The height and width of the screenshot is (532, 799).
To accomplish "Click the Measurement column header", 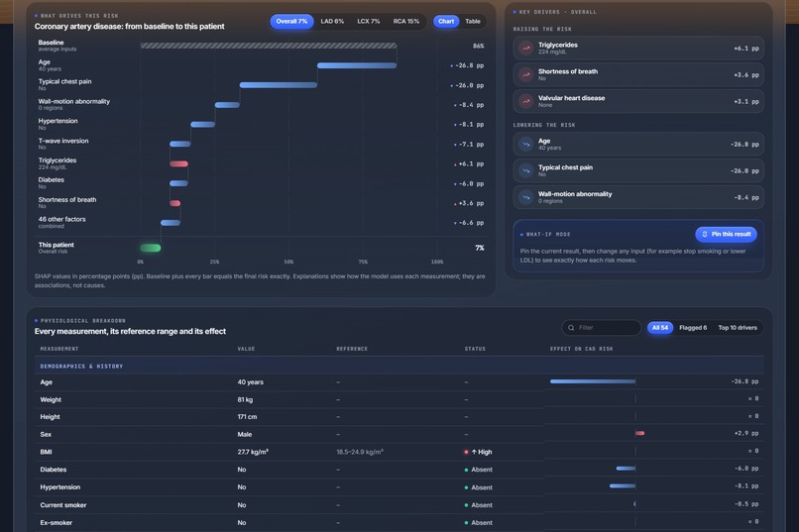I will 59,349.
